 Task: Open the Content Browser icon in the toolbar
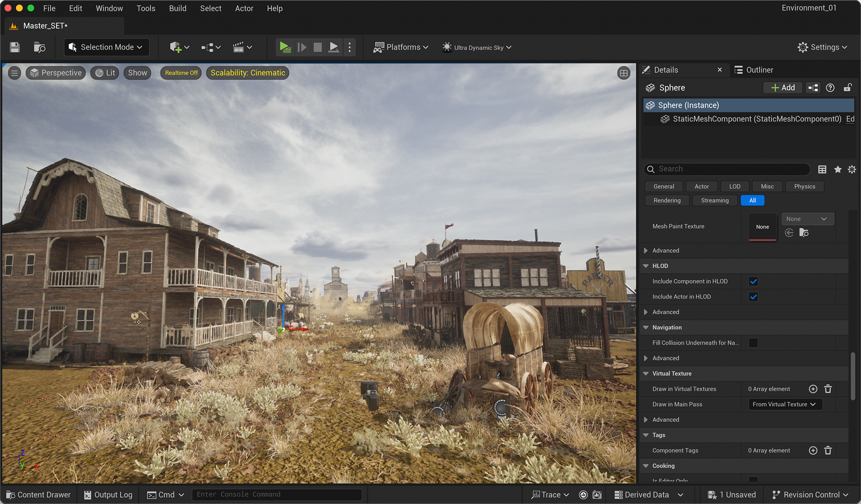point(39,47)
